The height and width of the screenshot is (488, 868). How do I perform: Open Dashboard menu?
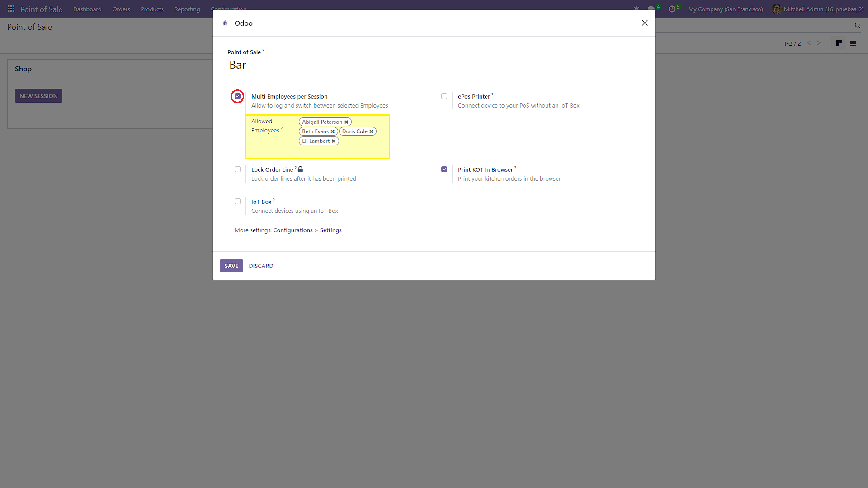click(x=87, y=9)
